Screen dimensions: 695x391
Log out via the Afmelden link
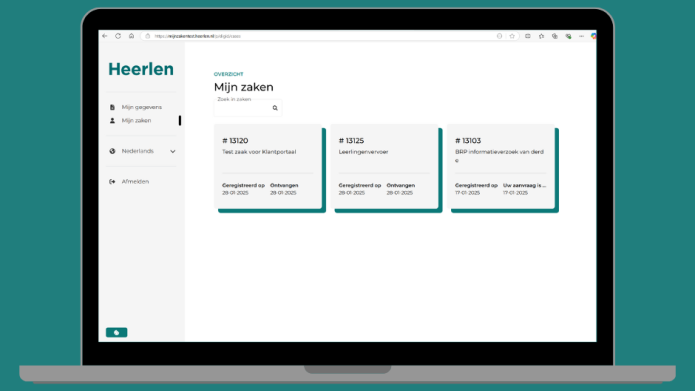coord(135,181)
